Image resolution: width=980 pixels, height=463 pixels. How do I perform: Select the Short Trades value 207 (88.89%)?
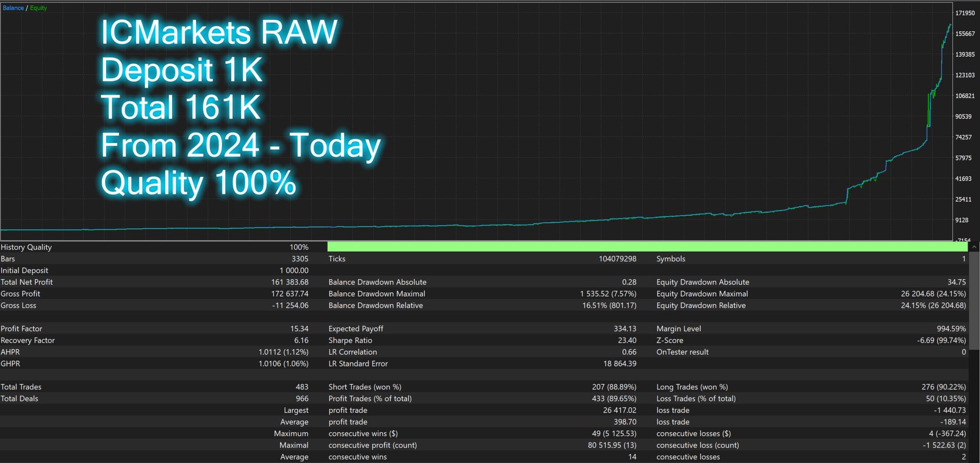coord(614,387)
